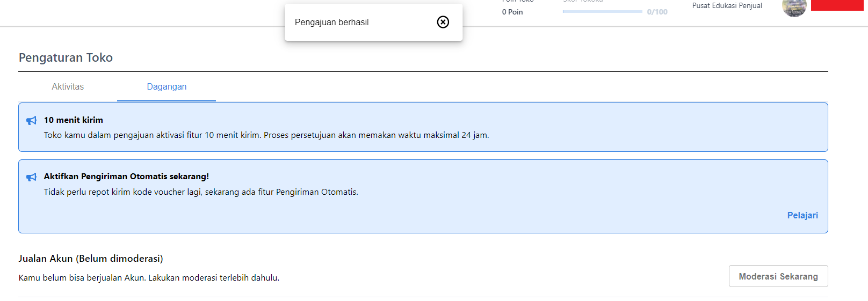The height and width of the screenshot is (301, 868).
Task: Click the Aktifkan Pengiriman Otomatis sekarang heading
Action: (x=126, y=177)
